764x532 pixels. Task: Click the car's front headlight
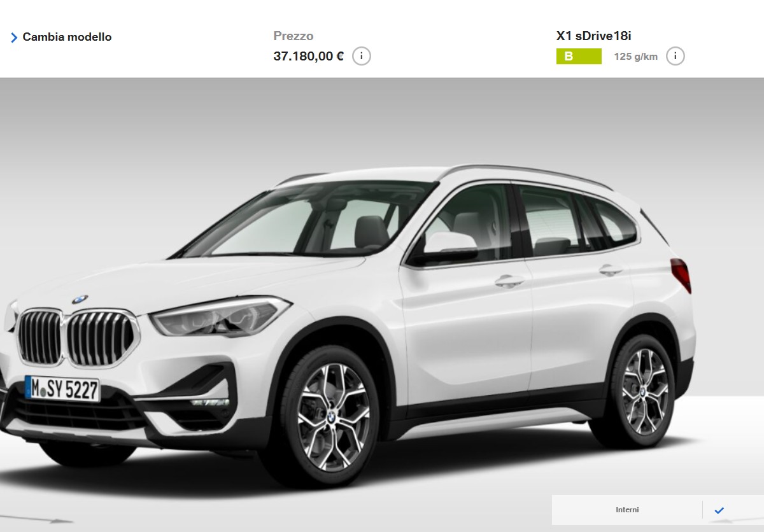click(220, 317)
